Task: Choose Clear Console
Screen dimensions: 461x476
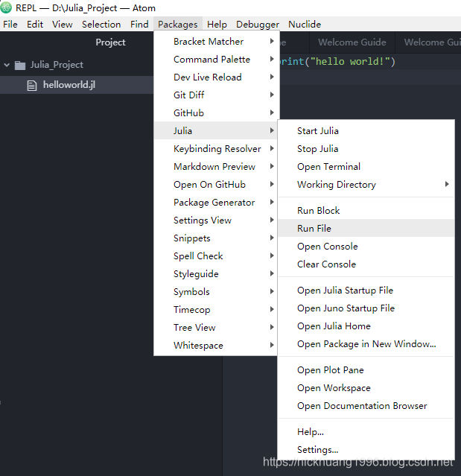Action: (x=366, y=264)
